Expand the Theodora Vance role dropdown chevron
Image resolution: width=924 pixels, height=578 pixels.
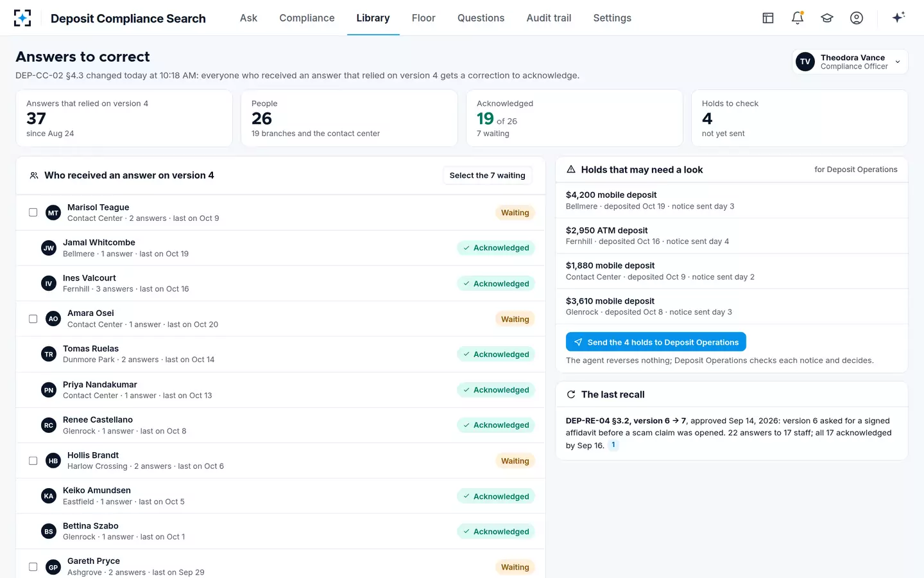tap(898, 62)
